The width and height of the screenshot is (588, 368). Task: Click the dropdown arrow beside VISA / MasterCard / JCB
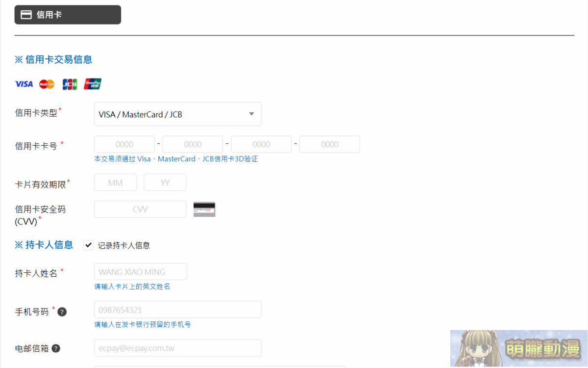251,114
